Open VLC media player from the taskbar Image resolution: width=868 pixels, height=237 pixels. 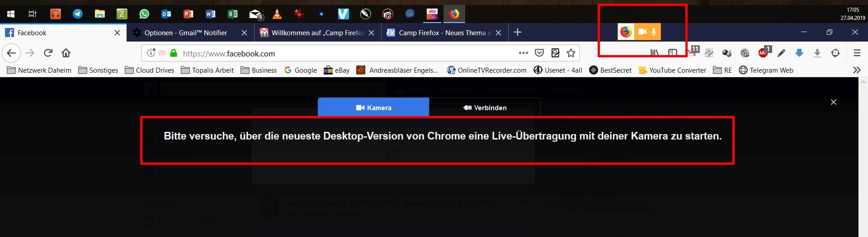click(277, 14)
